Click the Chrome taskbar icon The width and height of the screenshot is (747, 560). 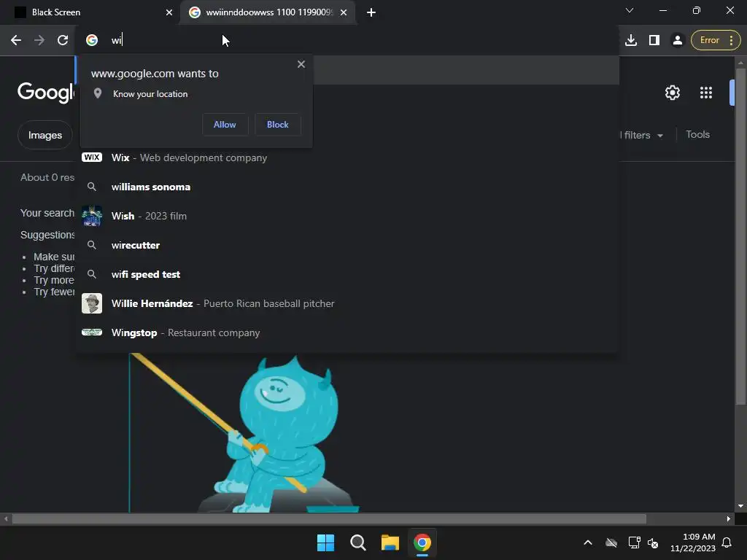pyautogui.click(x=422, y=542)
